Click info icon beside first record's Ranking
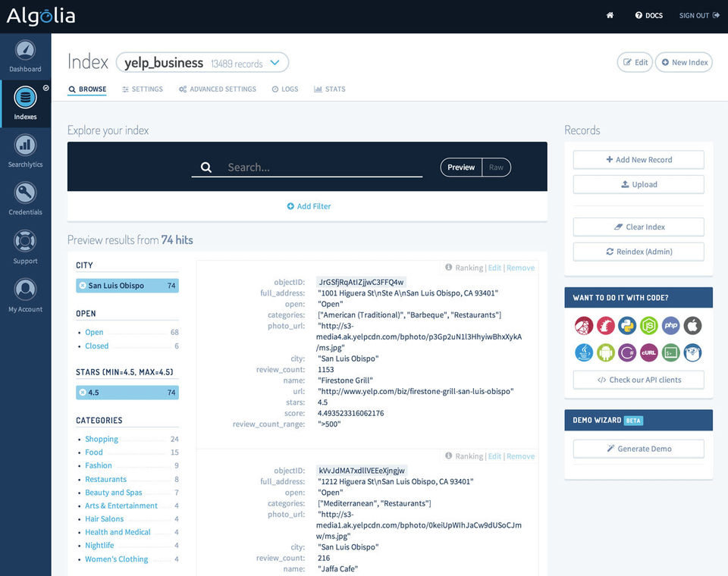The height and width of the screenshot is (576, 728). 448,268
